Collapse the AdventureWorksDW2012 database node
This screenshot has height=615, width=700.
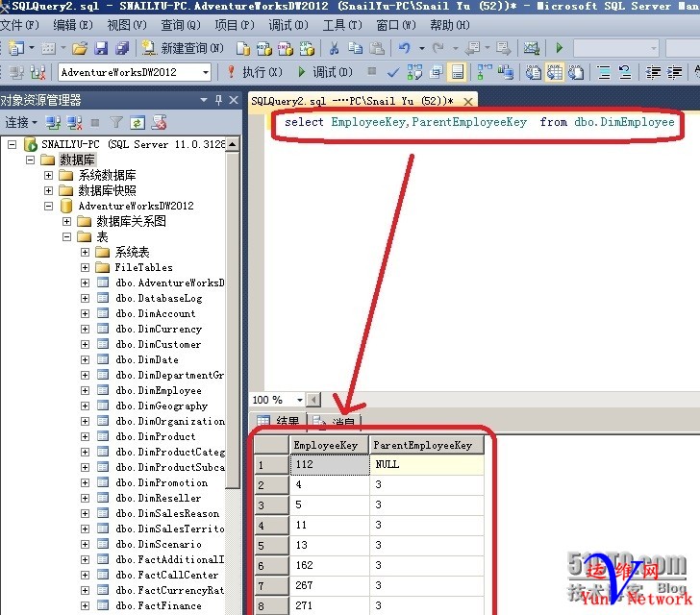pos(48,206)
